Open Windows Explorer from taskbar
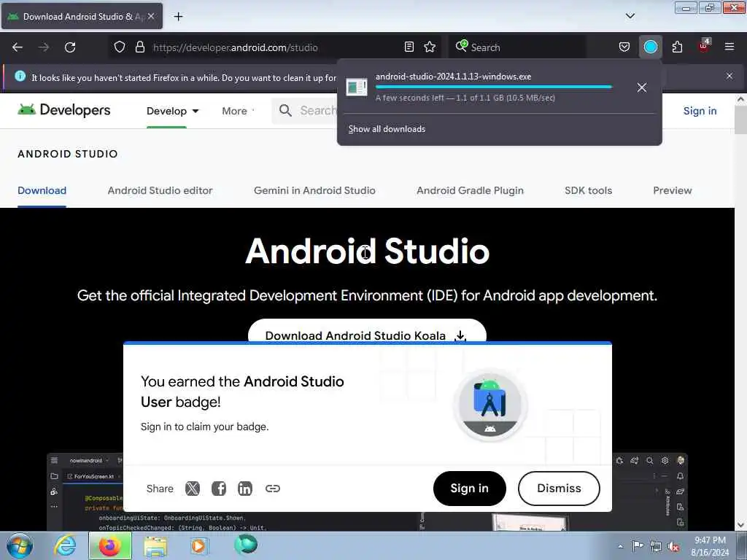Viewport: 747px width, 560px height. tap(156, 546)
